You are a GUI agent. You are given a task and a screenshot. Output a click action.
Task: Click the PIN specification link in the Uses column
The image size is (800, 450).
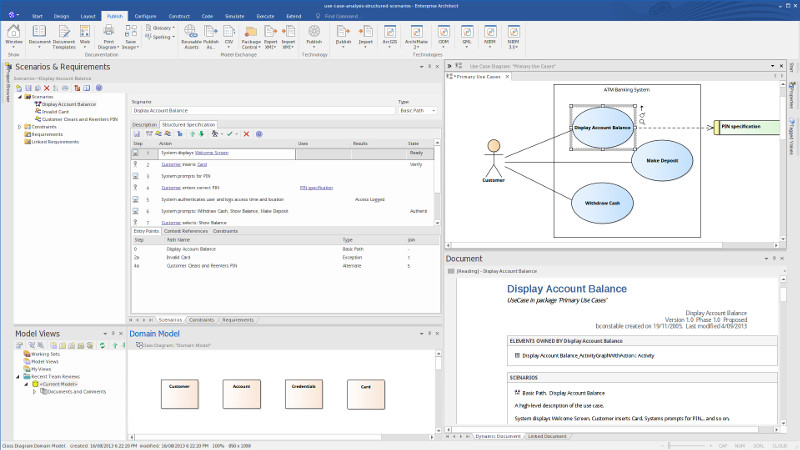pos(316,187)
